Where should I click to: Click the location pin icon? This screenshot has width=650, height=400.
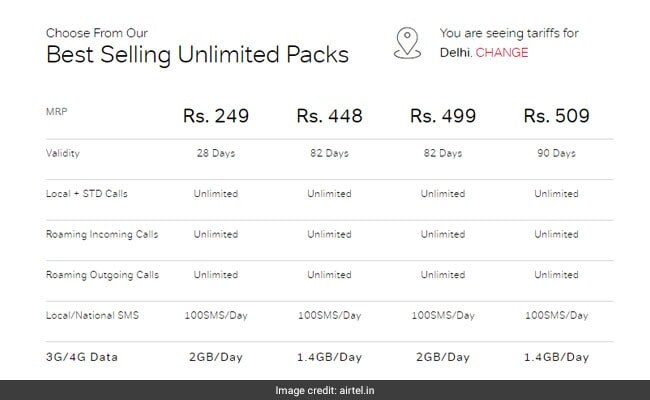[407, 42]
